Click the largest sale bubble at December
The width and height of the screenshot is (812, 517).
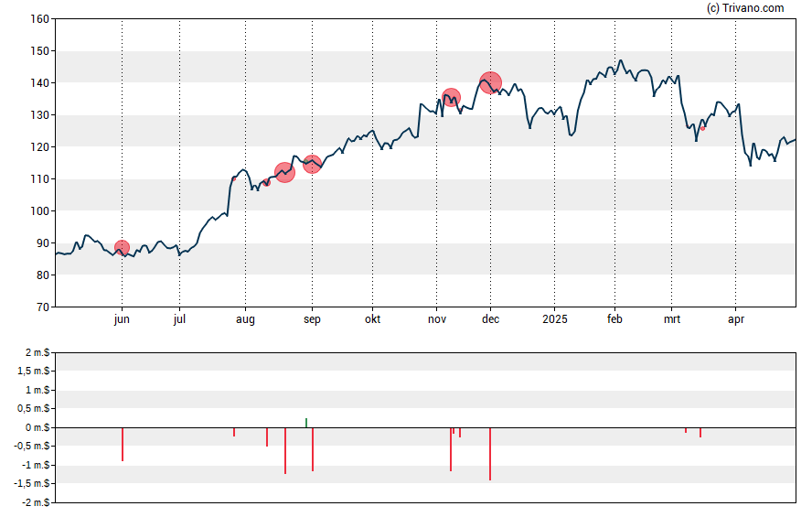490,83
